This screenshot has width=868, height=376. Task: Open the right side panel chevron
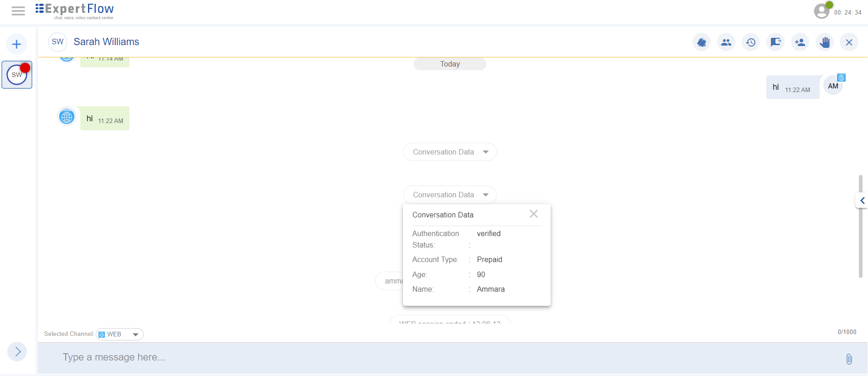tap(862, 201)
